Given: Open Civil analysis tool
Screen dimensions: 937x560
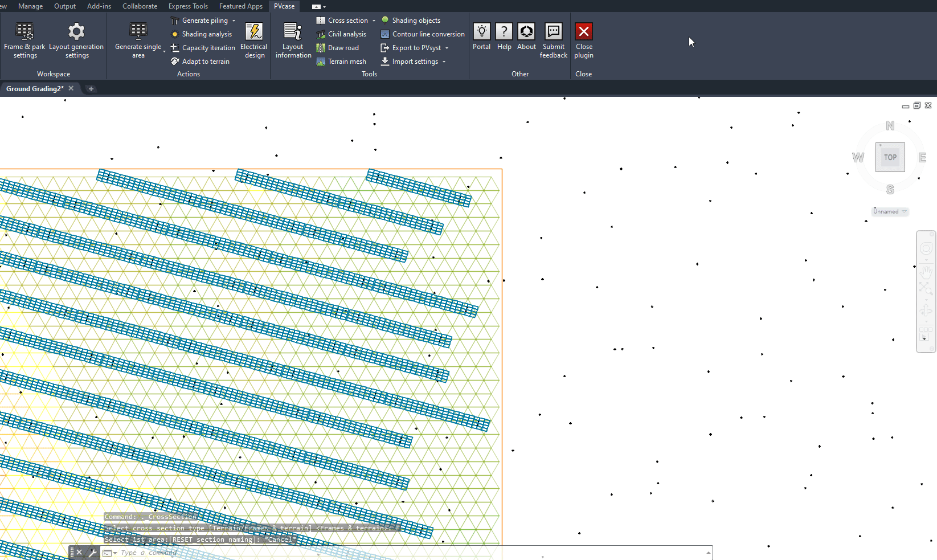Looking at the screenshot, I should [x=341, y=34].
